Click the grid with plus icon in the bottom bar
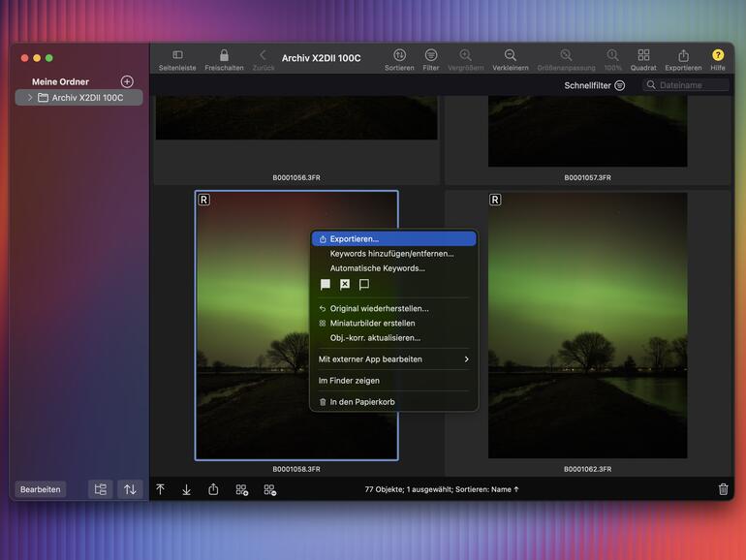Viewport: 746px width, 560px height. (x=241, y=489)
